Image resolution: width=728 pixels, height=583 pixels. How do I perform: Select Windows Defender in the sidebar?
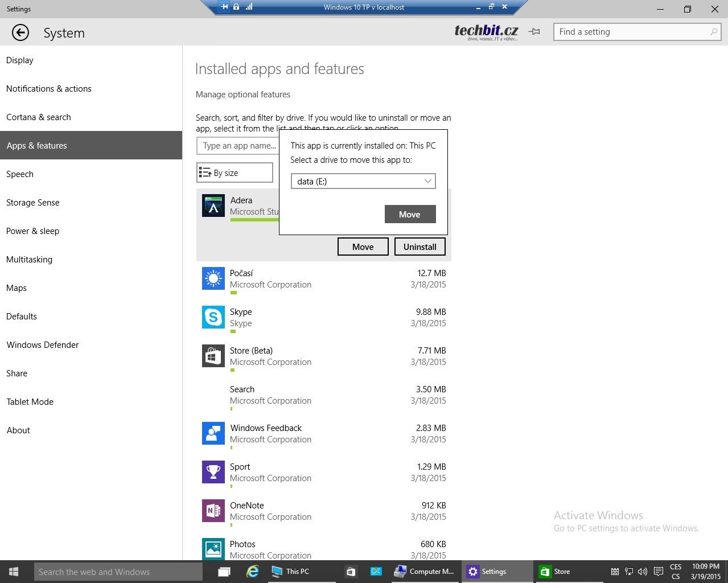(x=43, y=345)
